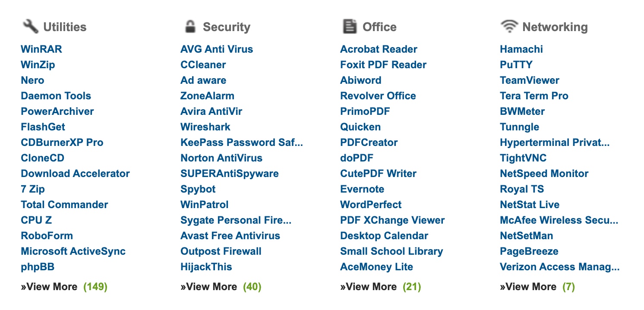Open the PDF XChange Viewer link

click(392, 220)
